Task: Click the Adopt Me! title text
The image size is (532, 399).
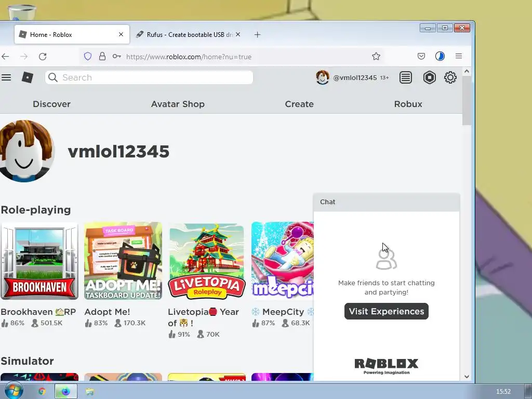Action: click(x=107, y=312)
